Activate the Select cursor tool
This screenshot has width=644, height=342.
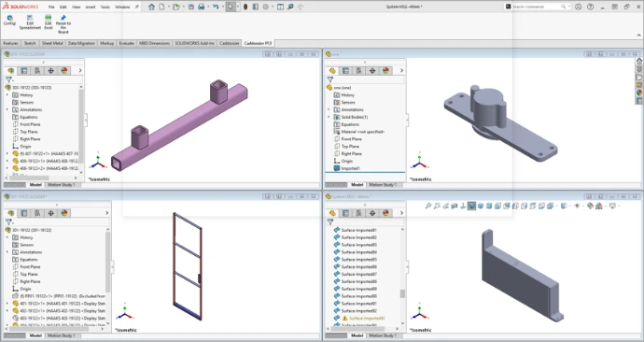coord(231,7)
